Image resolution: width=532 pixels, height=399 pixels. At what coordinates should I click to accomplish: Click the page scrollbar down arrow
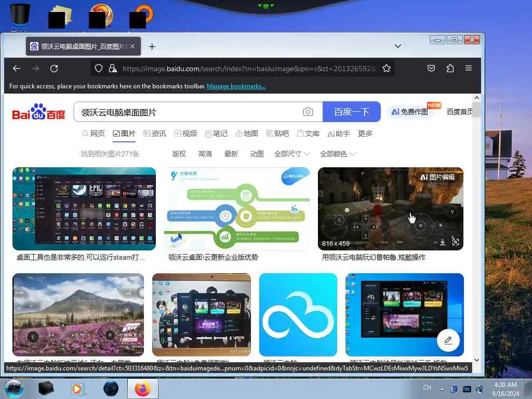(x=476, y=360)
